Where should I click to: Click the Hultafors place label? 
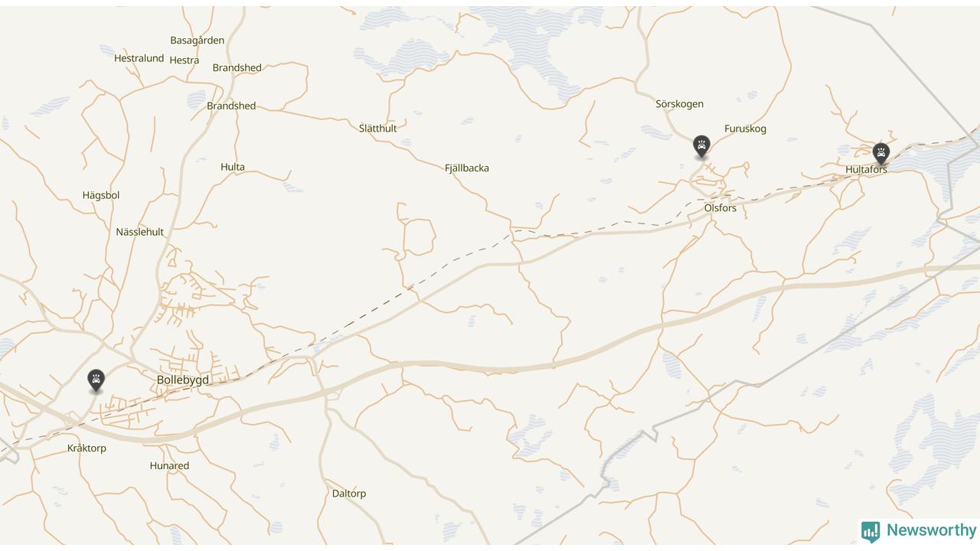click(867, 170)
